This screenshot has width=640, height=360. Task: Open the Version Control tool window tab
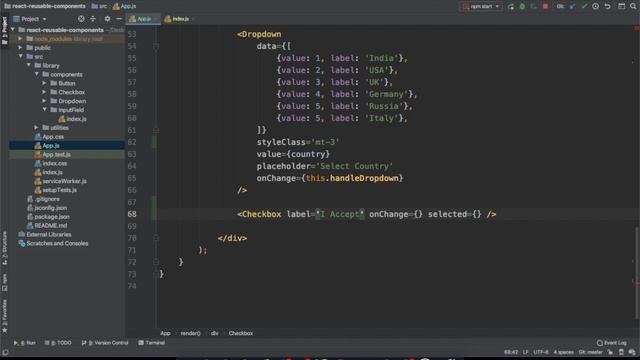tap(105, 343)
